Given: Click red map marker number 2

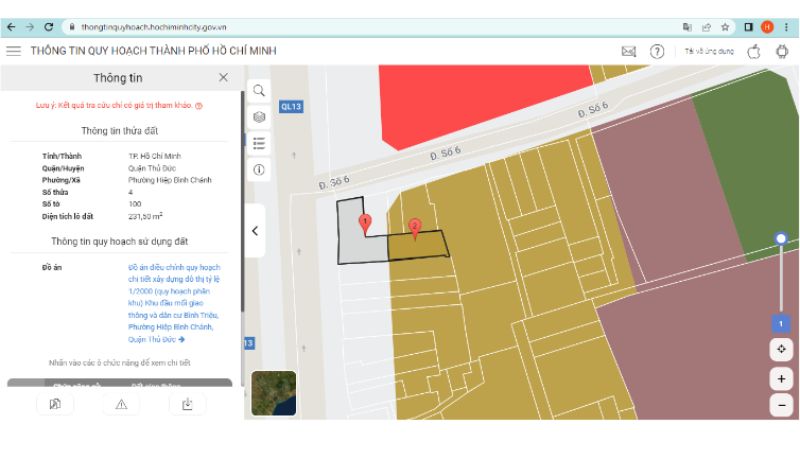Looking at the screenshot, I should [x=415, y=228].
